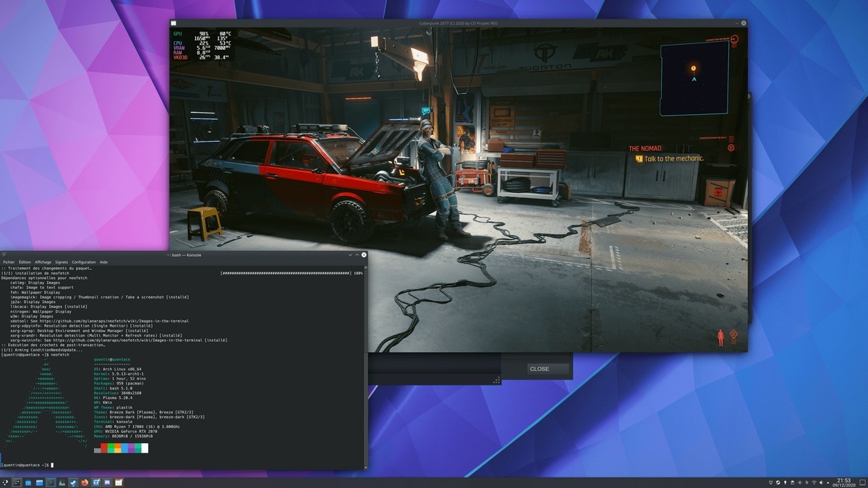The height and width of the screenshot is (488, 868).
Task: Open the Aide menu in Konsole
Action: [103, 262]
